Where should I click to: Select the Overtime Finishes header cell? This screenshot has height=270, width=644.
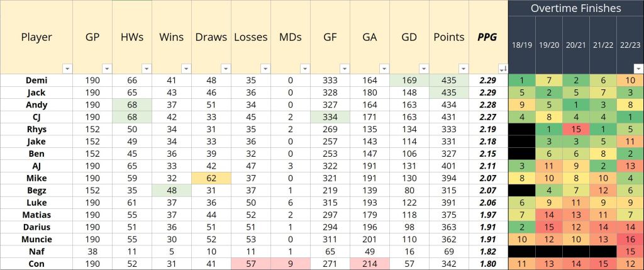click(575, 8)
